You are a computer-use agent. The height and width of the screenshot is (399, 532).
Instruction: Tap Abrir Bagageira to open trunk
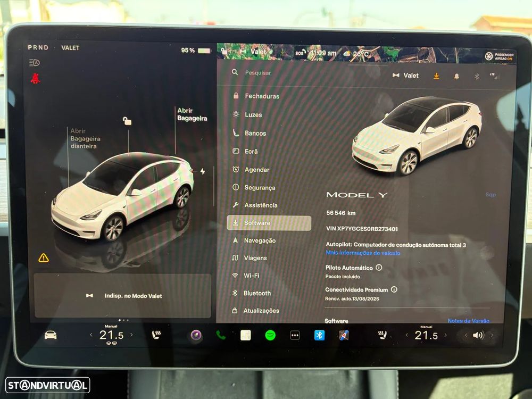pyautogui.click(x=192, y=114)
